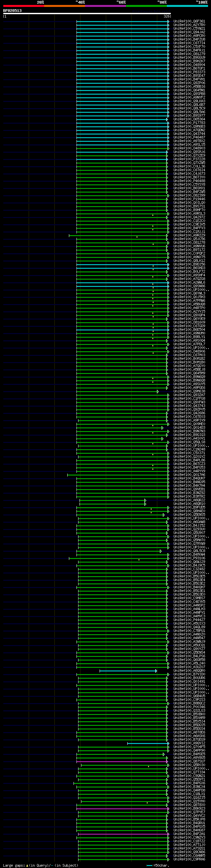The height and width of the screenshot is (868, 211).
Task: Select the UniRef100_C9PRA6 label
Action: tap(189, 859)
